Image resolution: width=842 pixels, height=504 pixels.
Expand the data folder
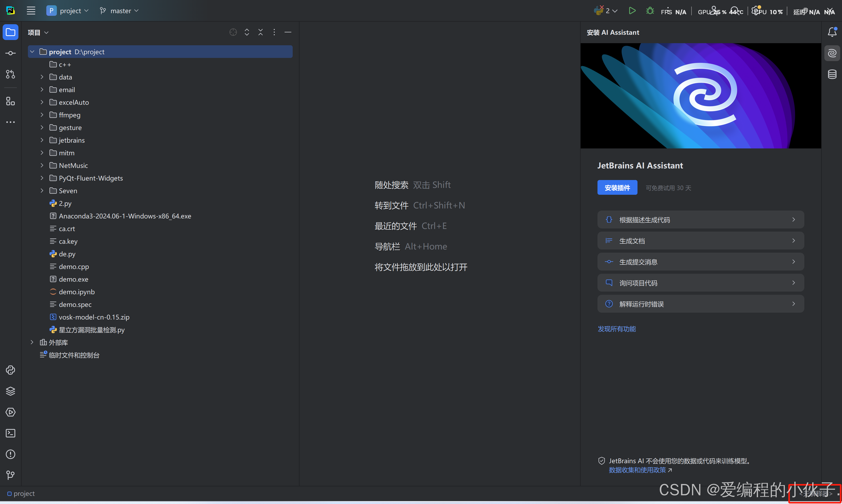tap(42, 77)
